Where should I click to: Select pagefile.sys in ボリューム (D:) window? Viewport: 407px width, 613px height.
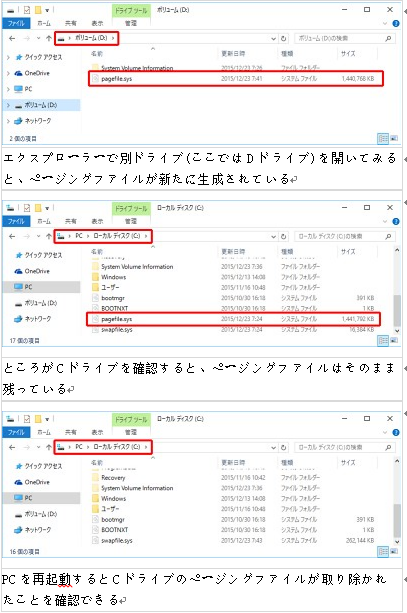235,79
